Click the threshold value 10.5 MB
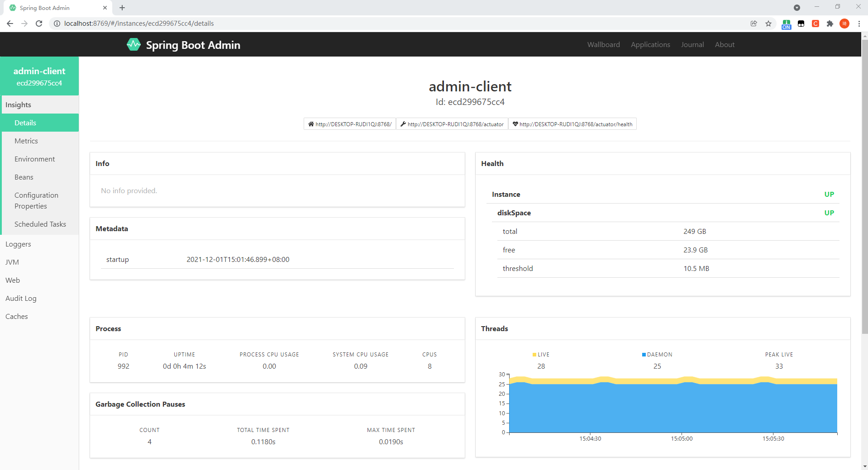868x470 pixels. point(696,268)
